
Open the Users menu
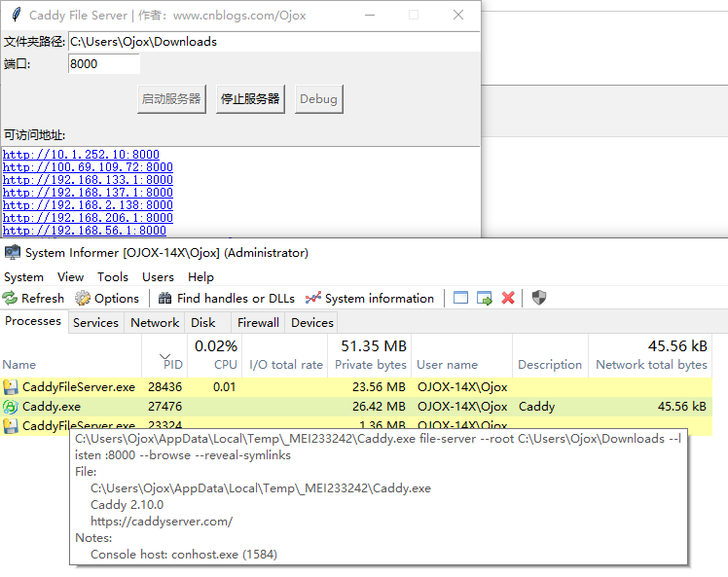pos(158,277)
